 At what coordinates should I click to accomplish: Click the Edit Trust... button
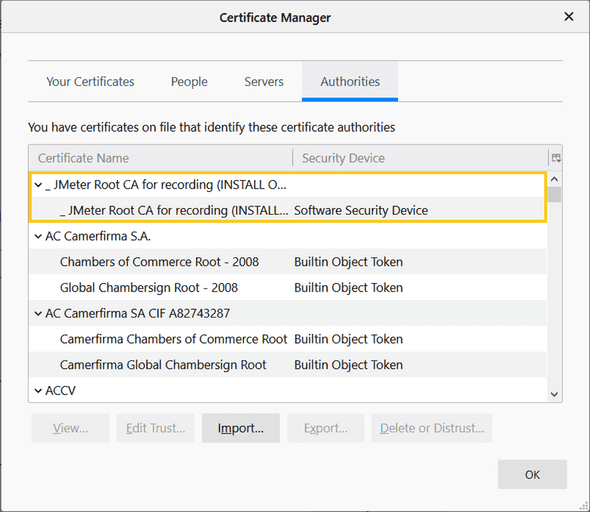[155, 428]
